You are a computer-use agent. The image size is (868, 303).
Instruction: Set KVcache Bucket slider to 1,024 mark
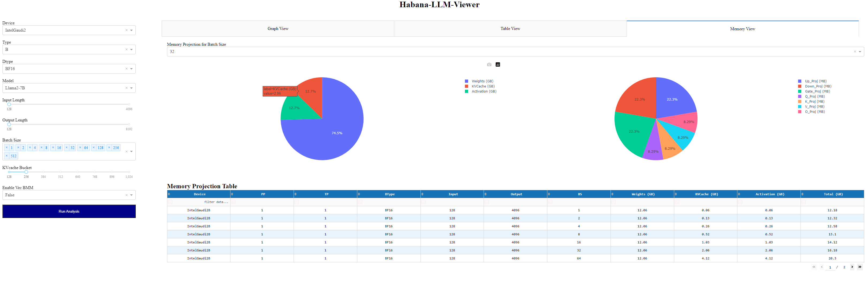click(129, 172)
